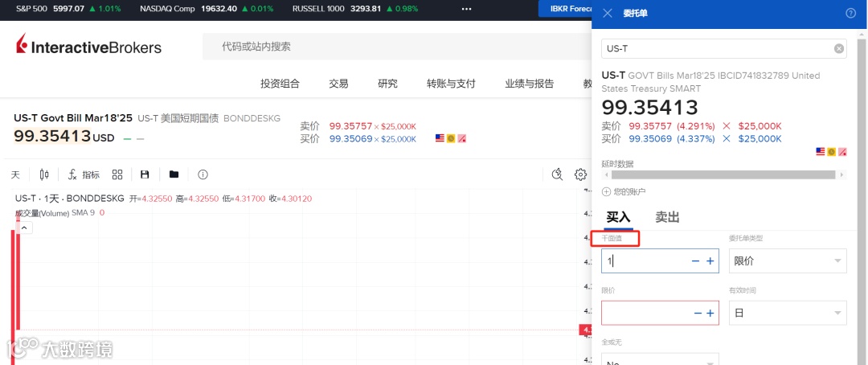Click the NASDAQ Comp ticker entry
This screenshot has width=868, height=365.
207,9
